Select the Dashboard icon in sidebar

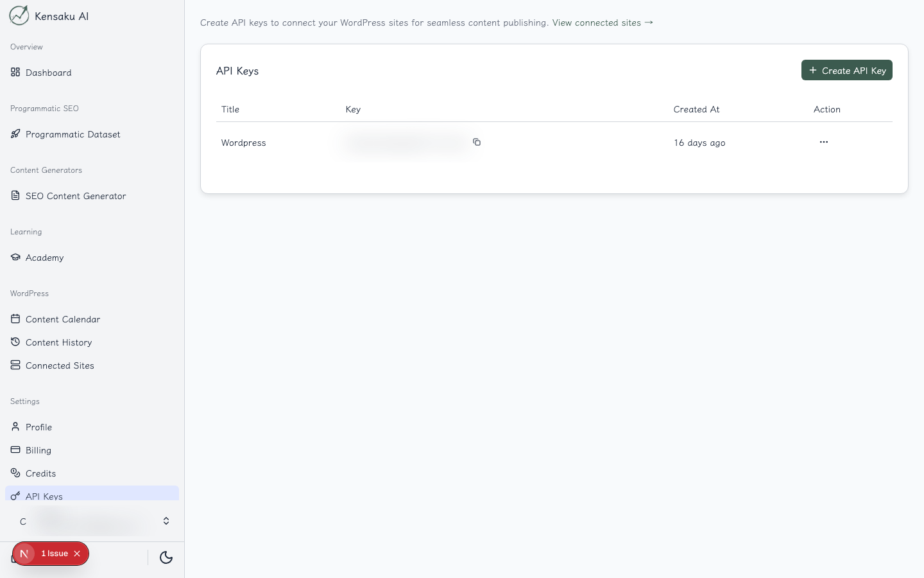tap(15, 72)
